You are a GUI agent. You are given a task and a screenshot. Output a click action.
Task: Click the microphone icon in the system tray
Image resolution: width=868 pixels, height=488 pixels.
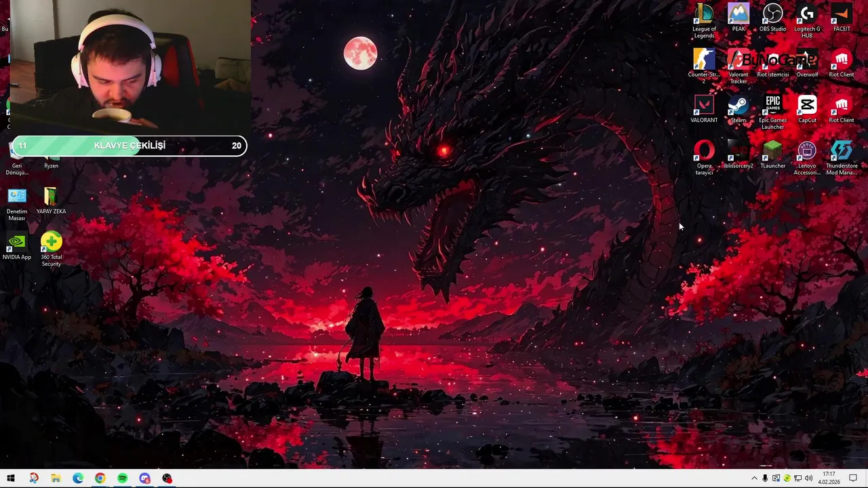coord(765,479)
